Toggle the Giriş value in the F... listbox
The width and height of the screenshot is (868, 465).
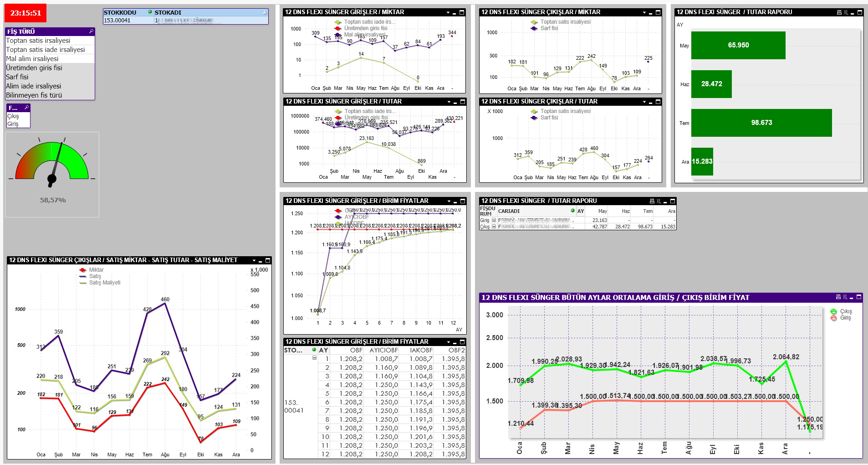point(13,124)
